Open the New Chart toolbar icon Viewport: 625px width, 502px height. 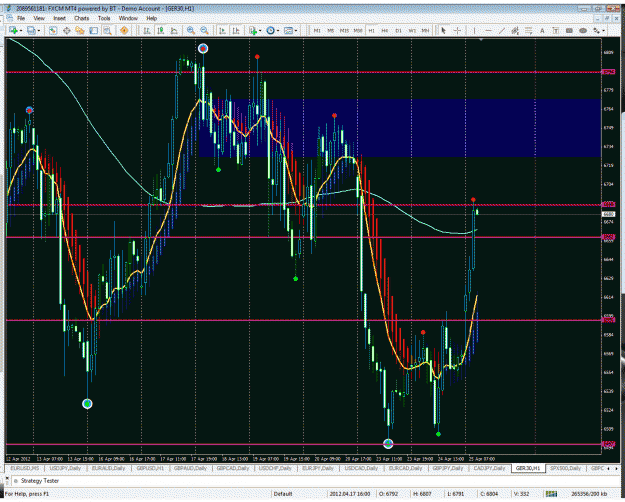click(x=13, y=30)
